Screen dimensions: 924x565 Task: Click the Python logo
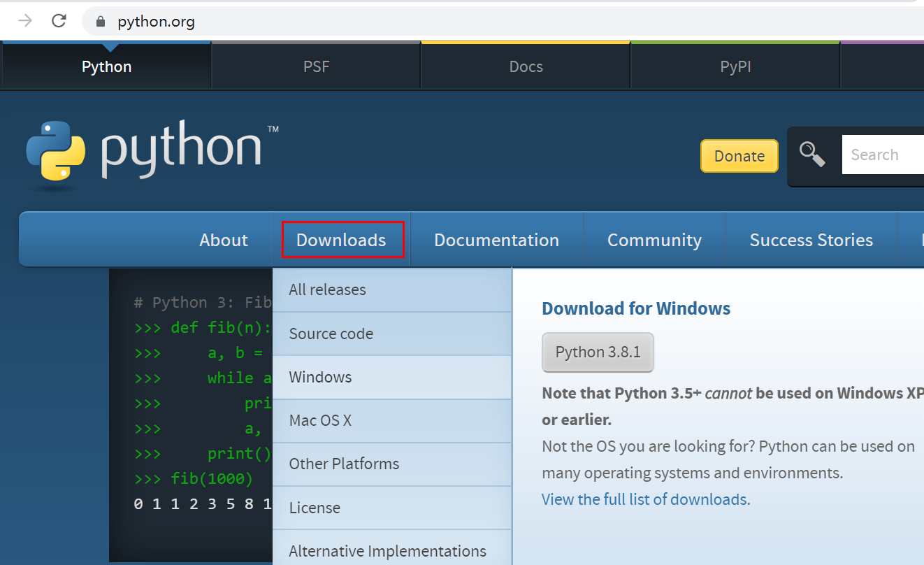pos(152,155)
